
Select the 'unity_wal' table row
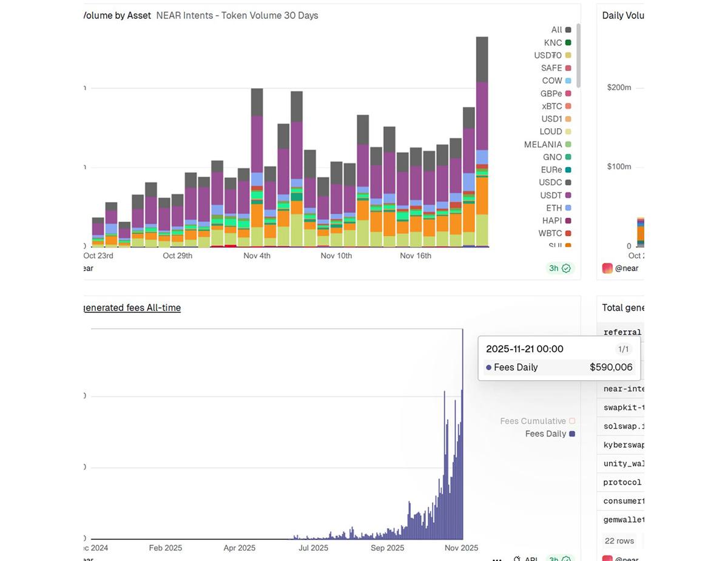coord(621,464)
